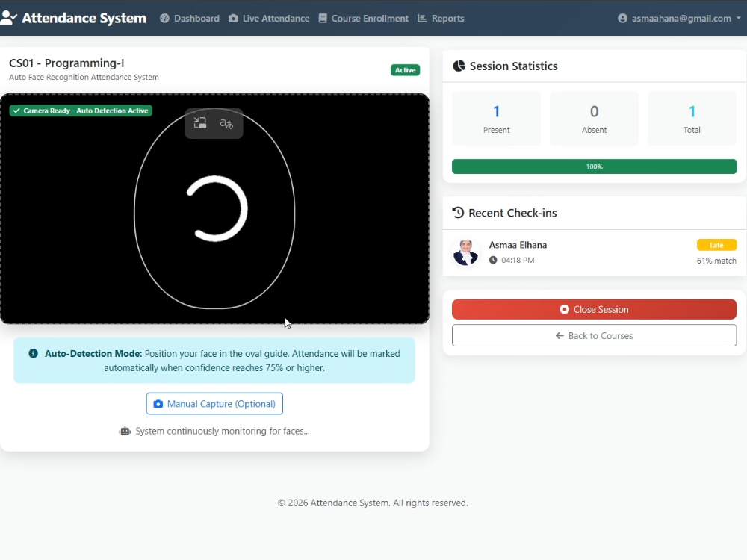The width and height of the screenshot is (747, 560).
Task: Click the 'Auto Face Recognition Attendance System' subtitle
Action: coord(84,77)
